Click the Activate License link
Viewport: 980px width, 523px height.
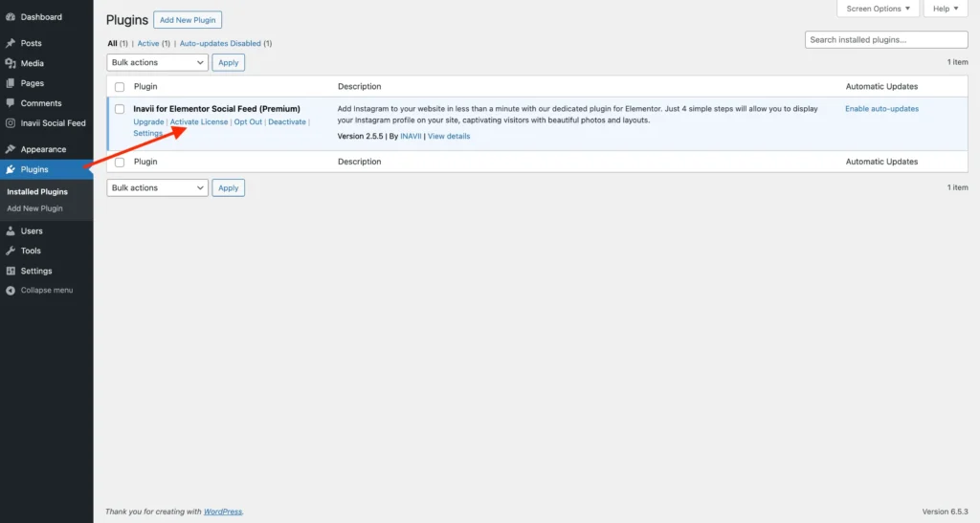pyautogui.click(x=199, y=121)
